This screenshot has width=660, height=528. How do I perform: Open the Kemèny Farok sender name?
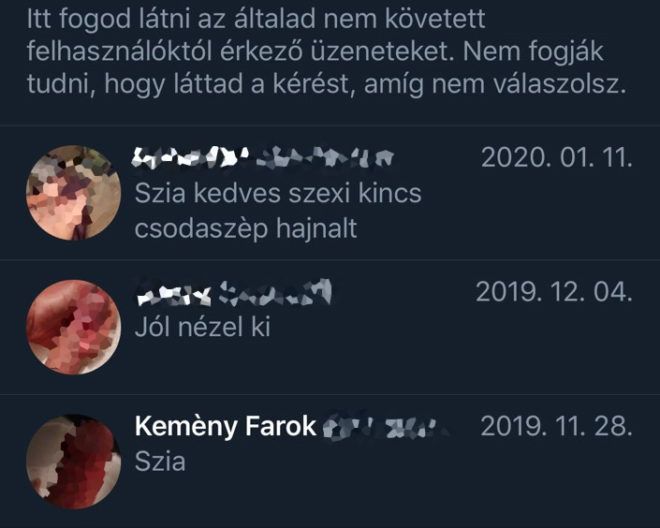pos(225,426)
